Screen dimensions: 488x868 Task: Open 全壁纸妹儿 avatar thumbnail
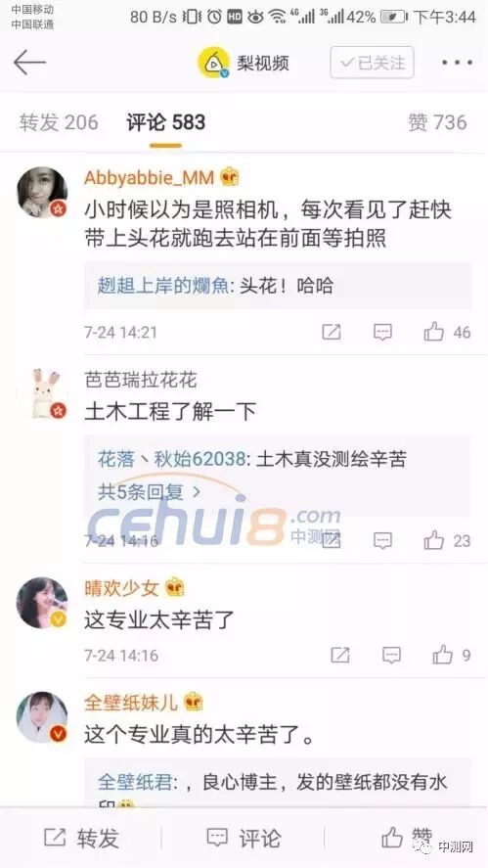(42, 717)
